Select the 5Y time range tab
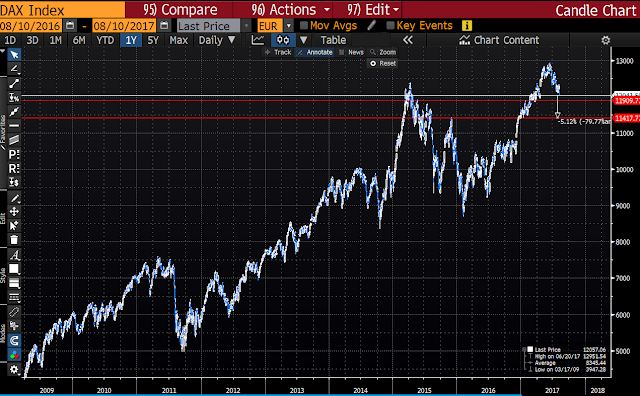Viewport: 640px width, 396px height. 153,40
